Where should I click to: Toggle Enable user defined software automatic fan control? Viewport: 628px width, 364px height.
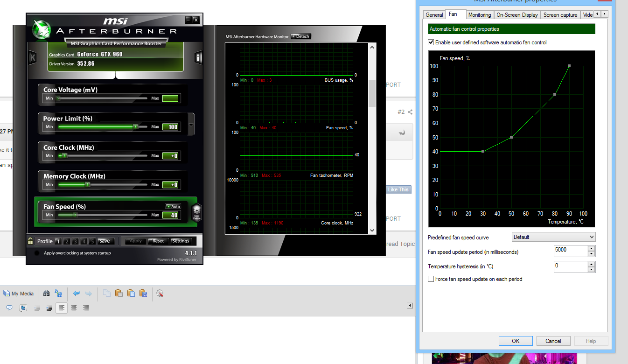[431, 42]
